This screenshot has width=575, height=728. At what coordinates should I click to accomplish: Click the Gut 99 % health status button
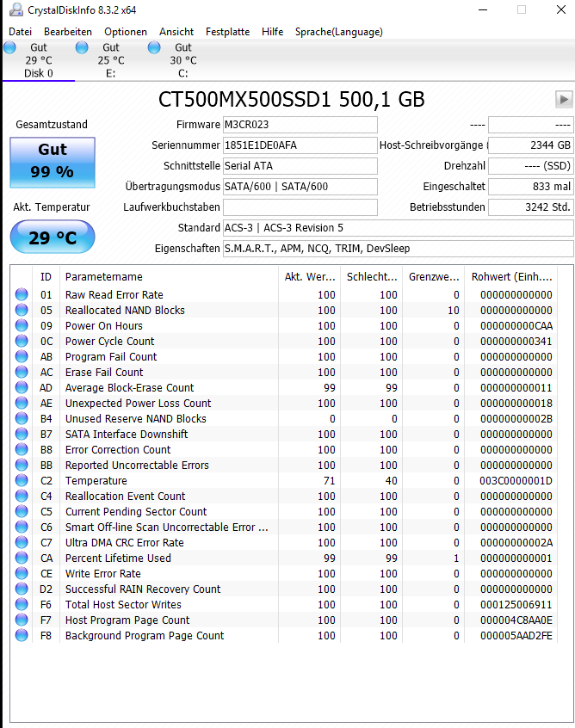click(x=53, y=163)
